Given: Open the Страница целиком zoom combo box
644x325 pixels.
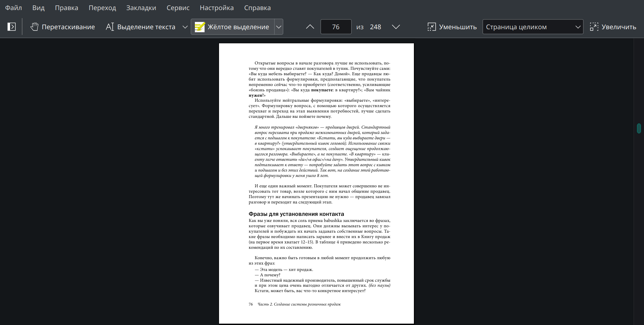Looking at the screenshot, I should pyautogui.click(x=533, y=27).
